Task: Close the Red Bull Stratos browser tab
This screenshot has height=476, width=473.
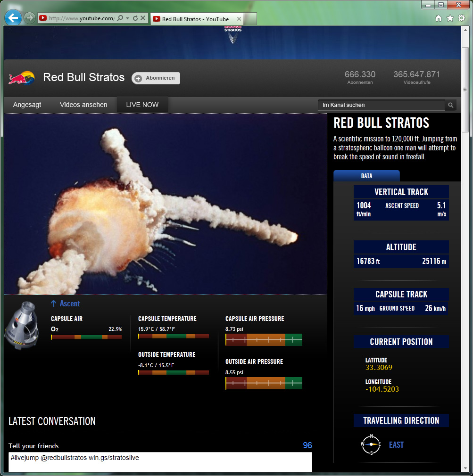Action: (x=239, y=19)
